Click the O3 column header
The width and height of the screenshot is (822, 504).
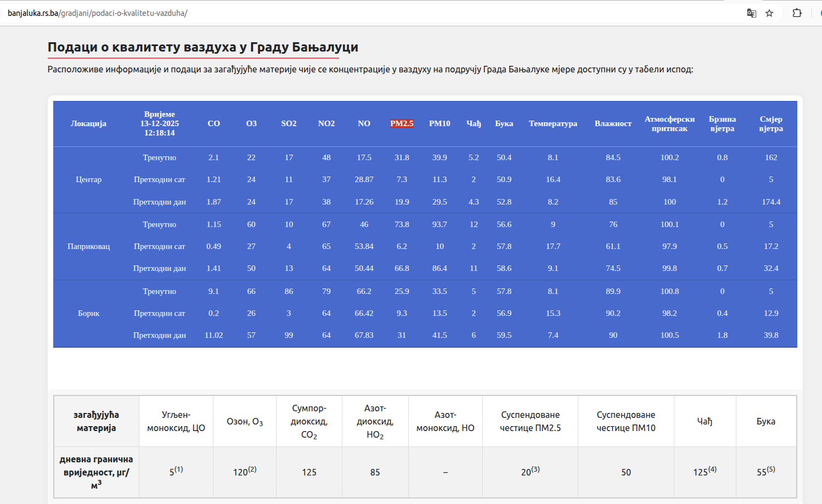coord(251,123)
